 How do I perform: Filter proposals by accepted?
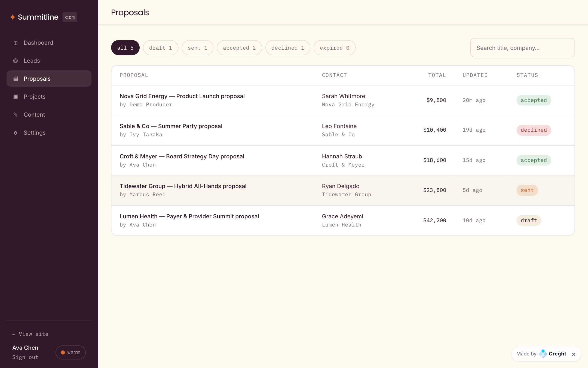tap(239, 48)
